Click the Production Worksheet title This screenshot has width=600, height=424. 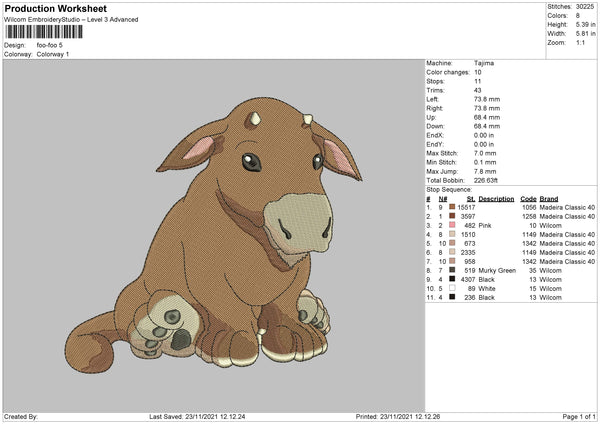pos(53,8)
